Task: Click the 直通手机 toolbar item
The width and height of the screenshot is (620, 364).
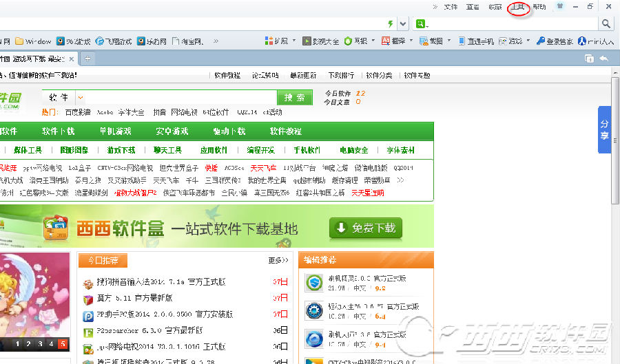Action: [476, 41]
